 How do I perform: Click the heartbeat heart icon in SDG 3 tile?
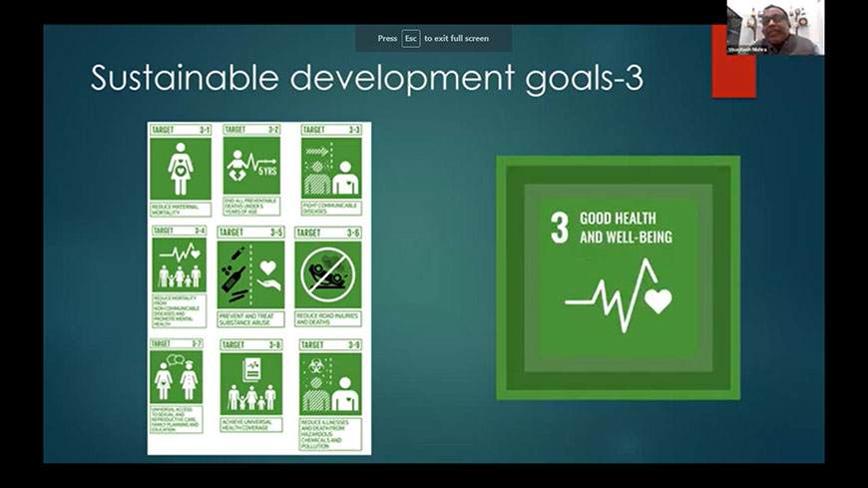619,295
